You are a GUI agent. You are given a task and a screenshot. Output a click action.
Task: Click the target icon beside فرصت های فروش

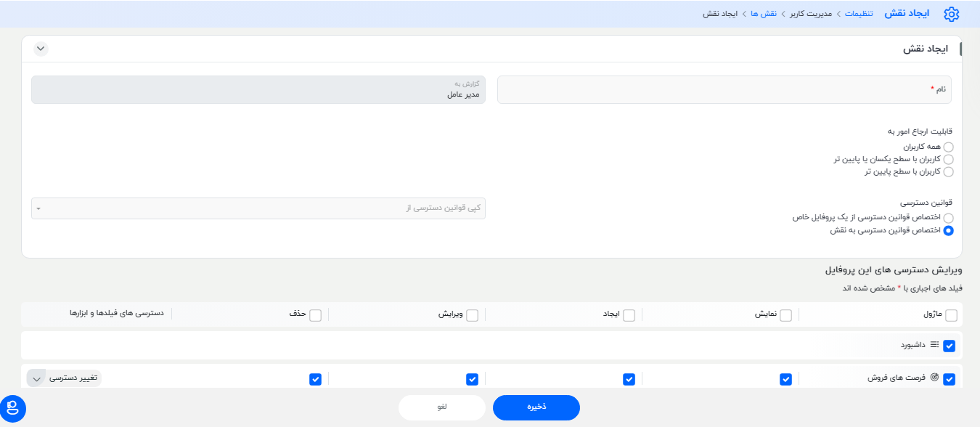[x=935, y=378]
